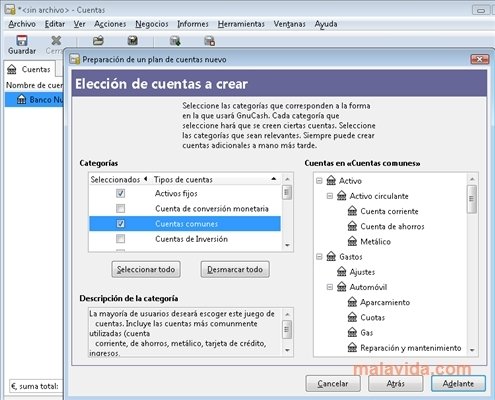Toggle the Cuentas comunes checkbox
Screen dimensions: 495x400
click(120, 224)
